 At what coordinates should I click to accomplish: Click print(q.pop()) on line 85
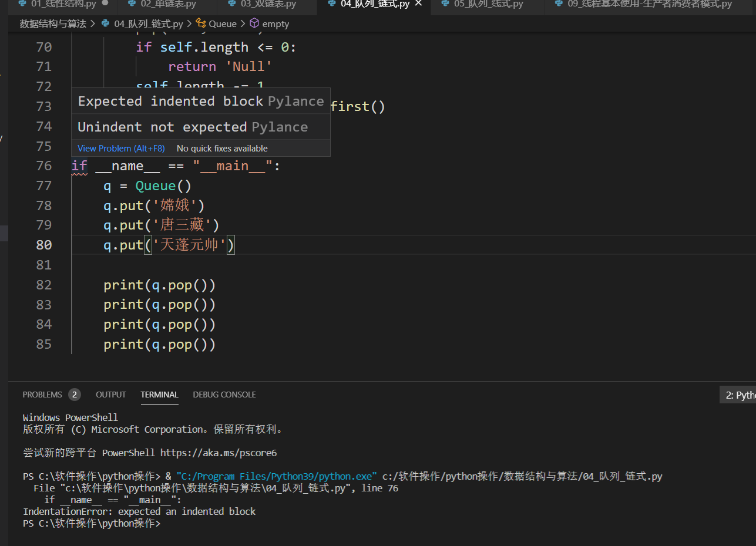click(160, 345)
